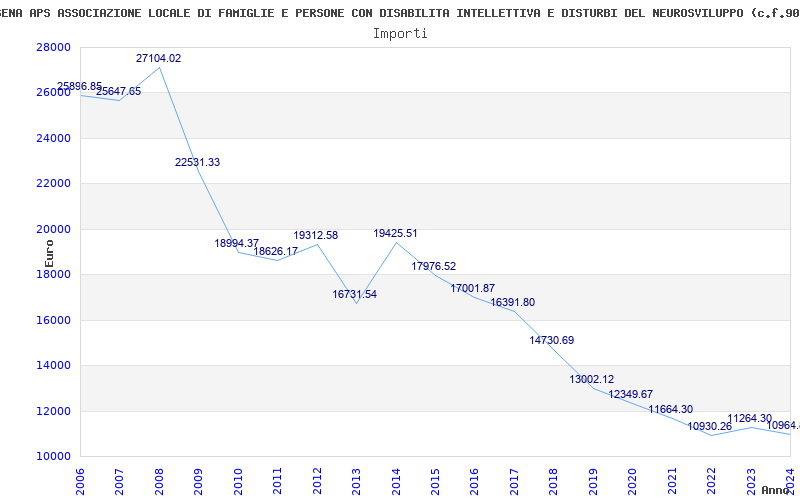Click the 22000 y-axis tick label

54,184
